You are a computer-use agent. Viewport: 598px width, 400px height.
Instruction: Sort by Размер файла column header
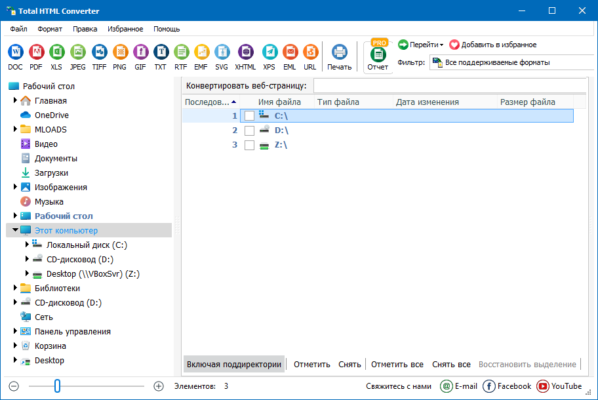pos(527,102)
